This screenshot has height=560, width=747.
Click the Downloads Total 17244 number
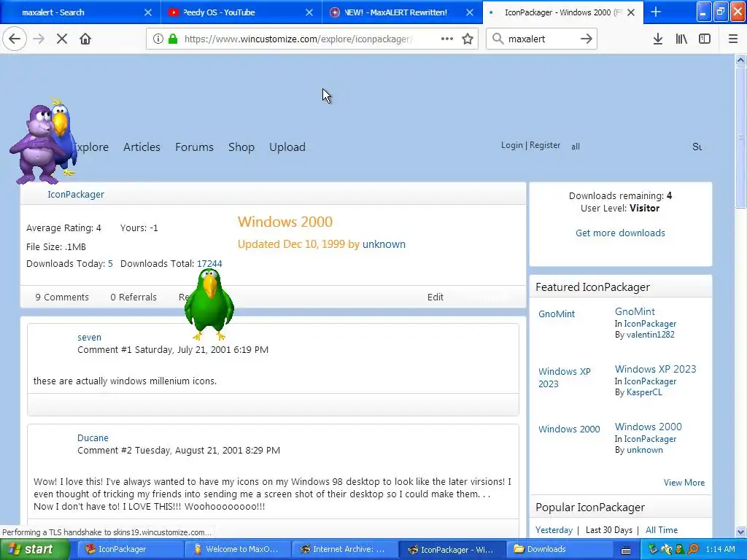[x=209, y=264]
